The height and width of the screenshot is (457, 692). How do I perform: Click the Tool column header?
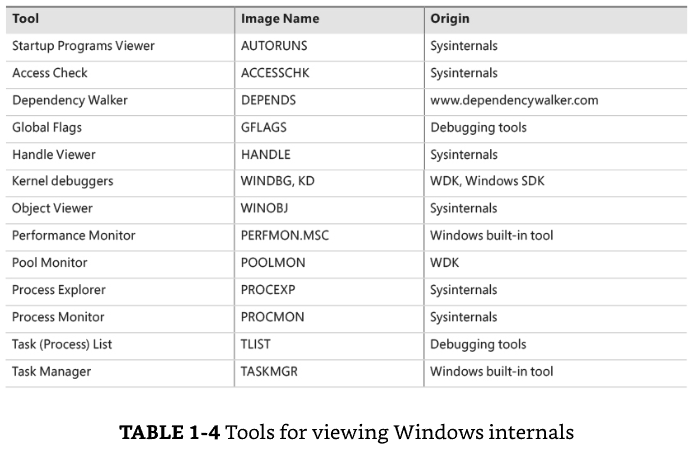(x=26, y=19)
